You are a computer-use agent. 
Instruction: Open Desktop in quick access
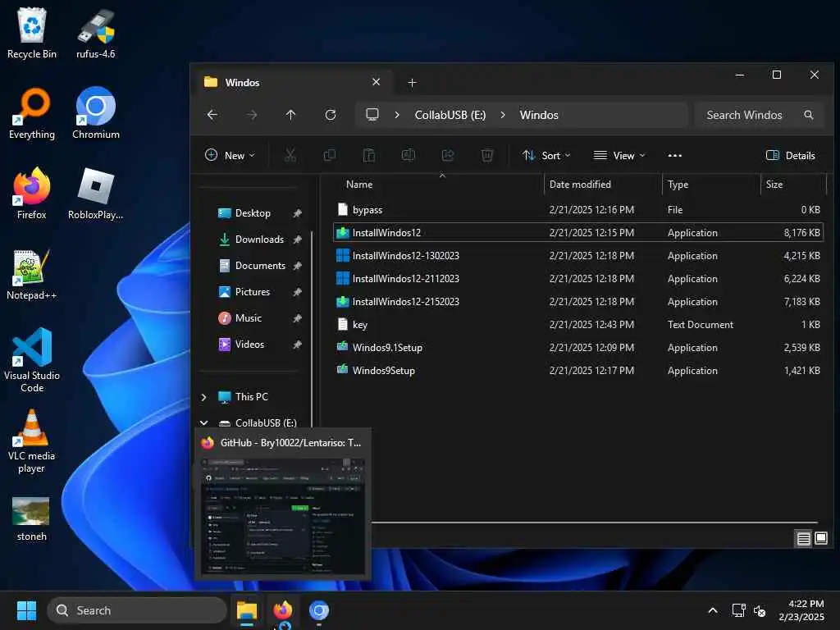click(252, 213)
